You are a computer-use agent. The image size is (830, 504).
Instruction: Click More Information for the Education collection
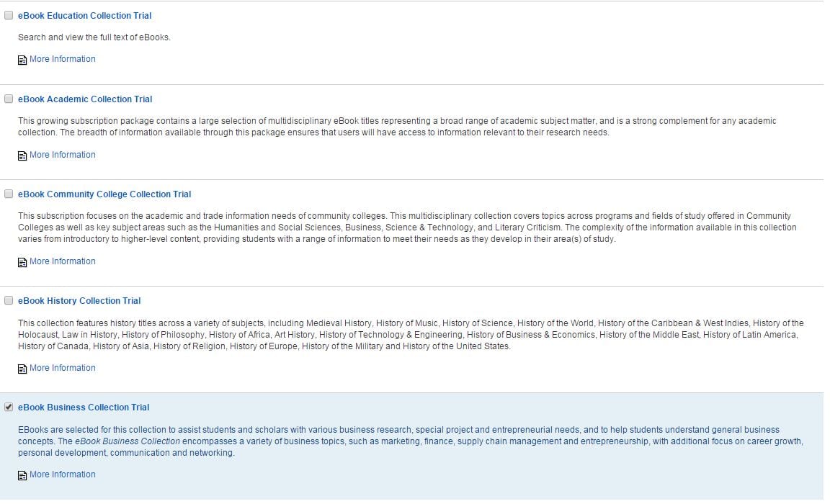[x=63, y=58]
